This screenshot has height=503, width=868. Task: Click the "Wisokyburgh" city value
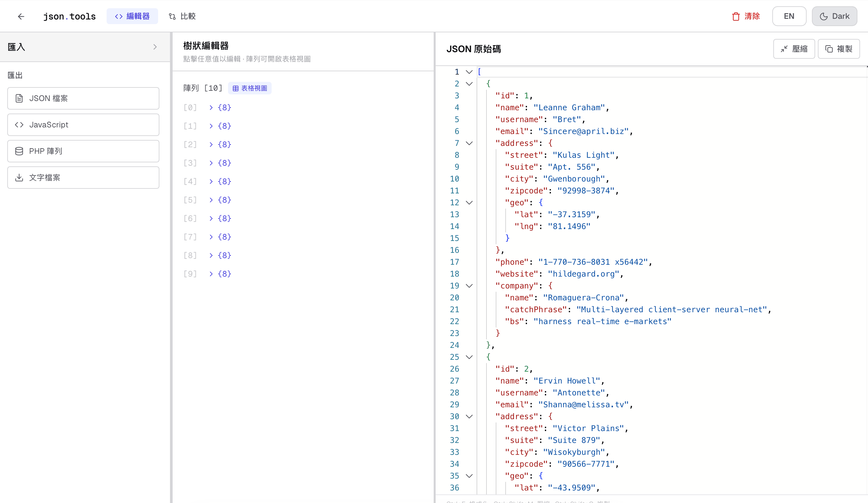pos(574,452)
